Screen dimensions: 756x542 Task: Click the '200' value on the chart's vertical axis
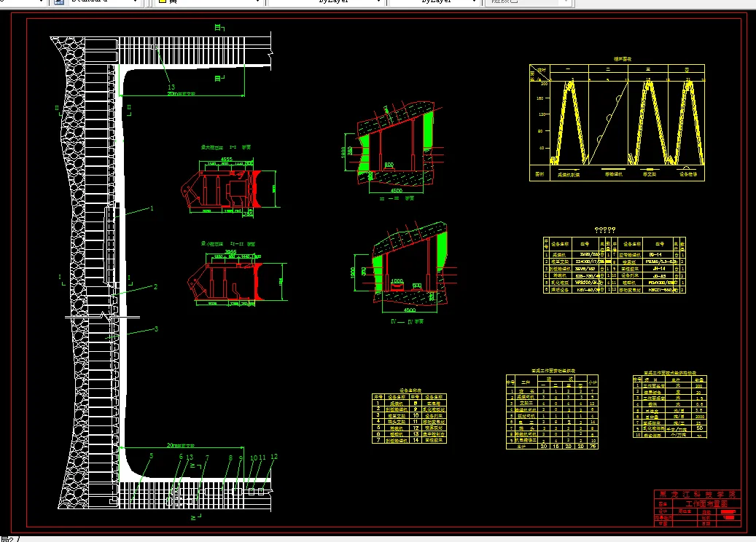(x=544, y=84)
